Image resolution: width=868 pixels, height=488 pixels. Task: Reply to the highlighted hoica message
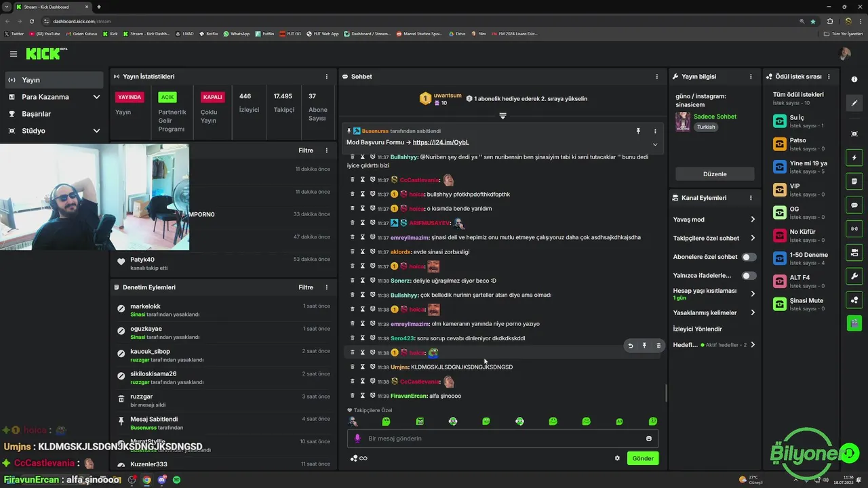631,346
